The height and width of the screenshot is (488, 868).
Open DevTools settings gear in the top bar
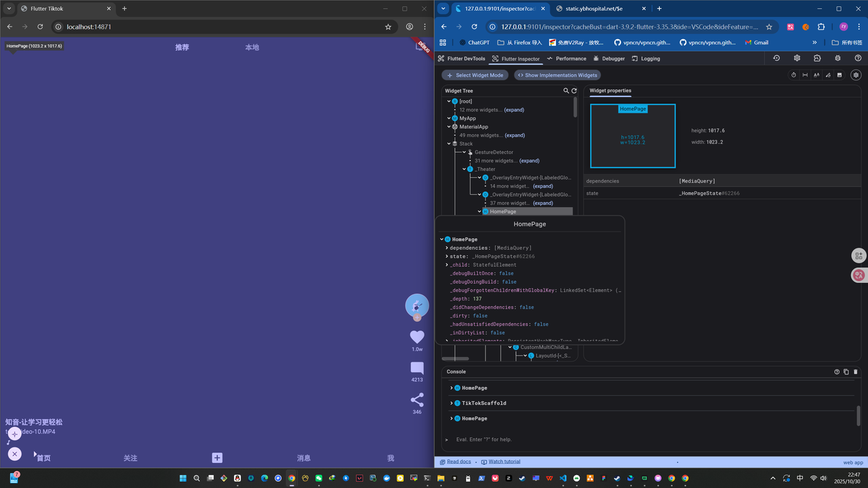[797, 58]
